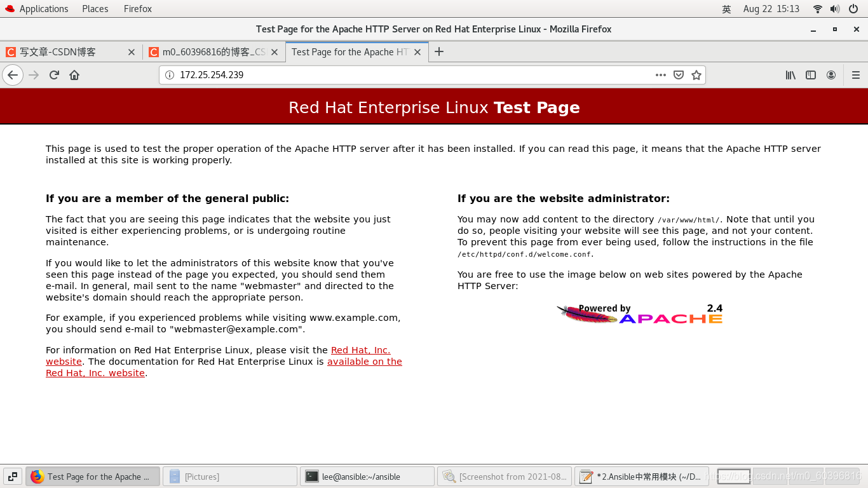Close the 写文章-CSDN博客 tab
The width and height of the screenshot is (868, 488).
tap(132, 52)
